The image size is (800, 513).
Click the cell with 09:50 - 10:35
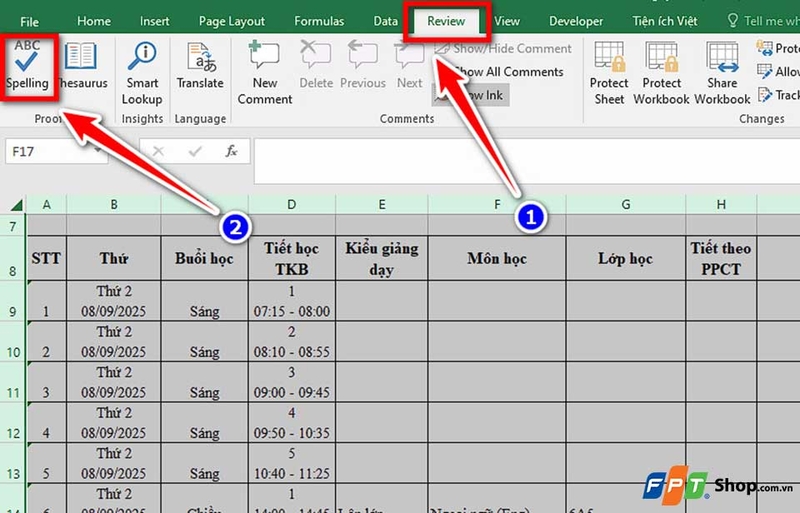pos(291,422)
